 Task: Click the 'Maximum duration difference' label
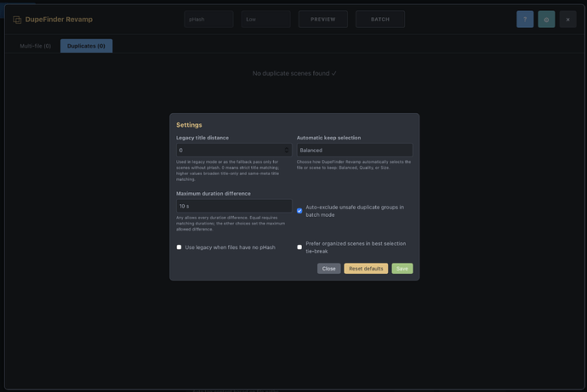[214, 193]
